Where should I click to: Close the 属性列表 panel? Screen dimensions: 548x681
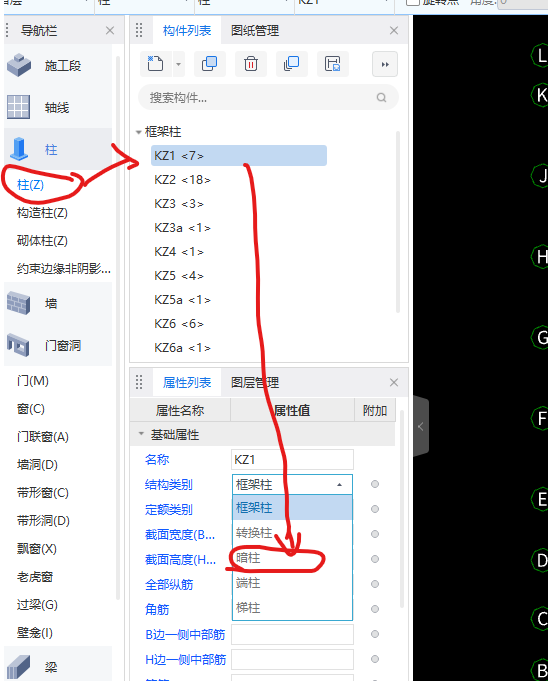[x=394, y=382]
